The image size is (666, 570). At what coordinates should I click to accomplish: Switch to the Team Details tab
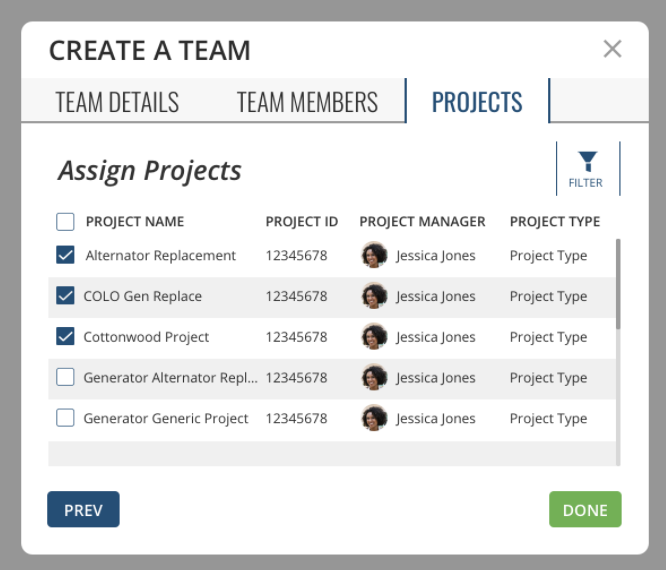coord(117,102)
